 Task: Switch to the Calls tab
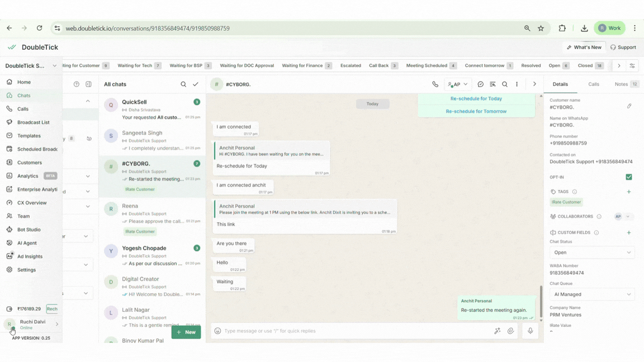tap(593, 84)
